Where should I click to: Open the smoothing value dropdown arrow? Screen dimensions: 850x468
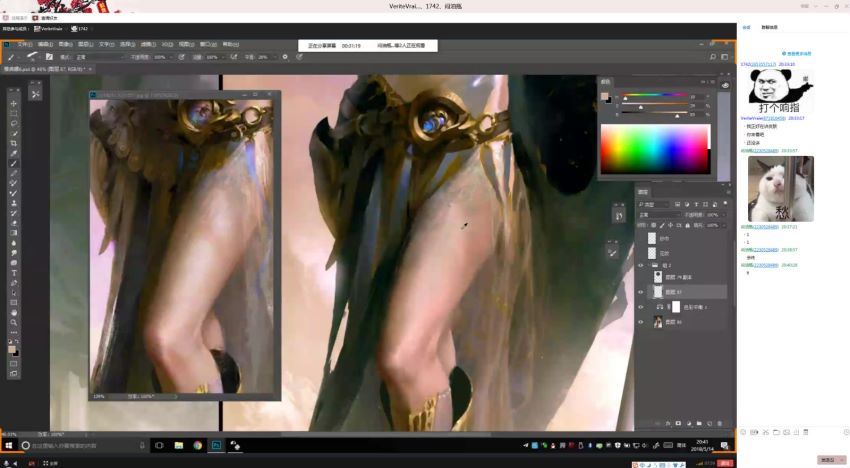(x=275, y=57)
